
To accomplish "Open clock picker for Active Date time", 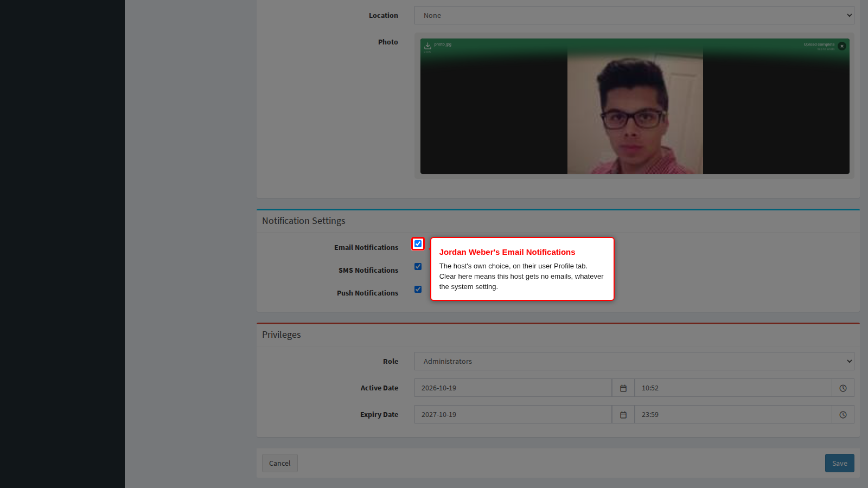I will tap(843, 388).
